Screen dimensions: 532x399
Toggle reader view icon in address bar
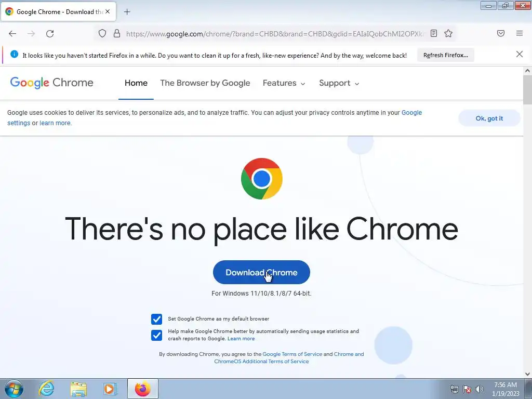click(434, 33)
